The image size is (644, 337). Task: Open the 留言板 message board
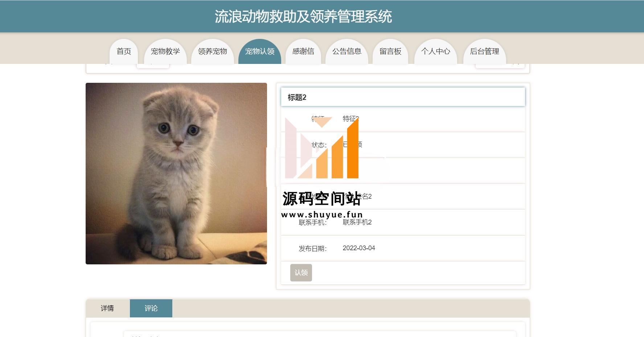click(x=390, y=51)
